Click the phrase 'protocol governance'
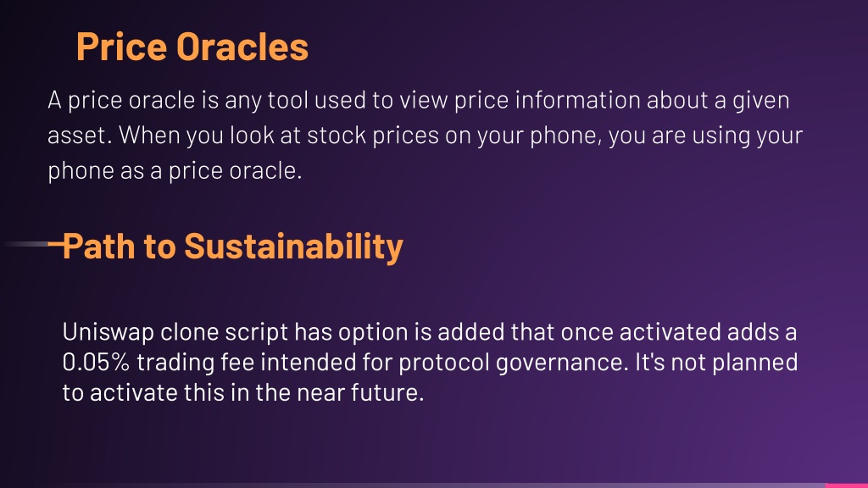 tap(513, 363)
